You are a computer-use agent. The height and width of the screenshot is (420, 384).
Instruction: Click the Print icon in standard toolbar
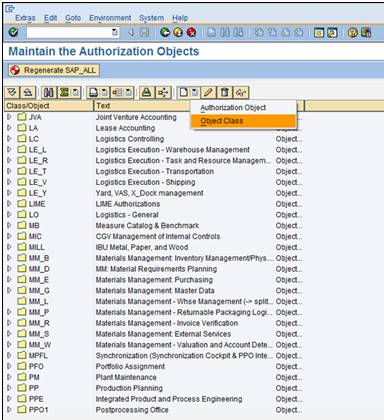[212, 32]
